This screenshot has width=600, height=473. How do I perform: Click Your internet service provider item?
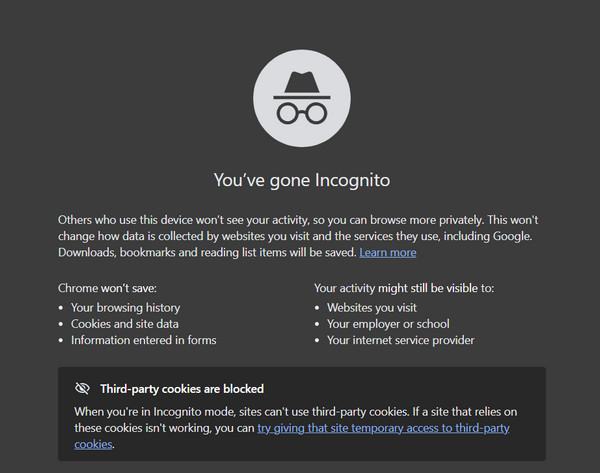[x=400, y=340]
